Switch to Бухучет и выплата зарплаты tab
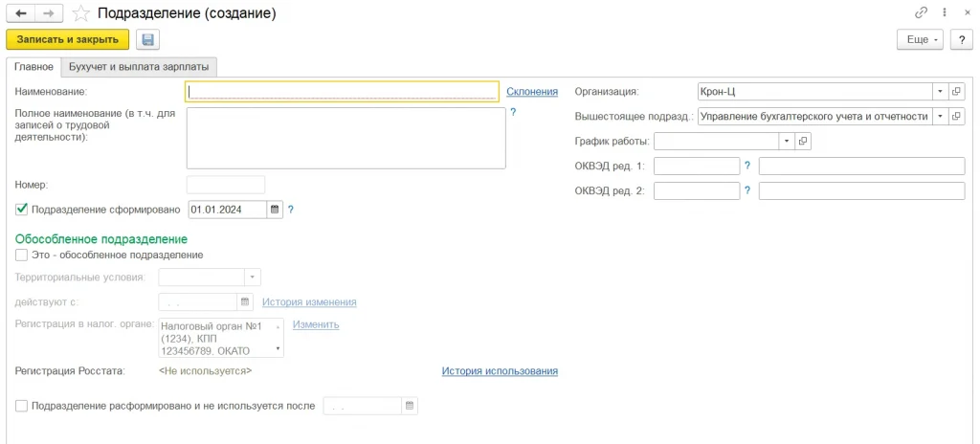Screen dimensions: 980x444 point(140,67)
